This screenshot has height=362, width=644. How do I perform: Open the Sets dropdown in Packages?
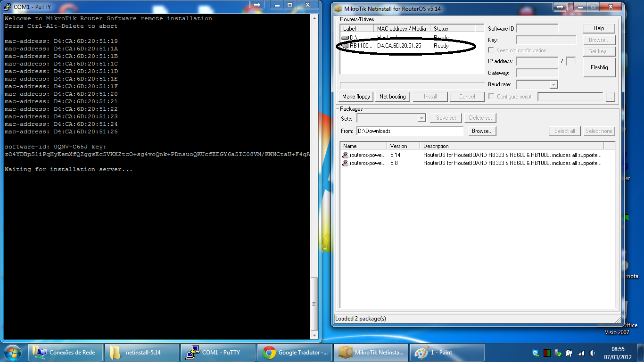pos(421,118)
